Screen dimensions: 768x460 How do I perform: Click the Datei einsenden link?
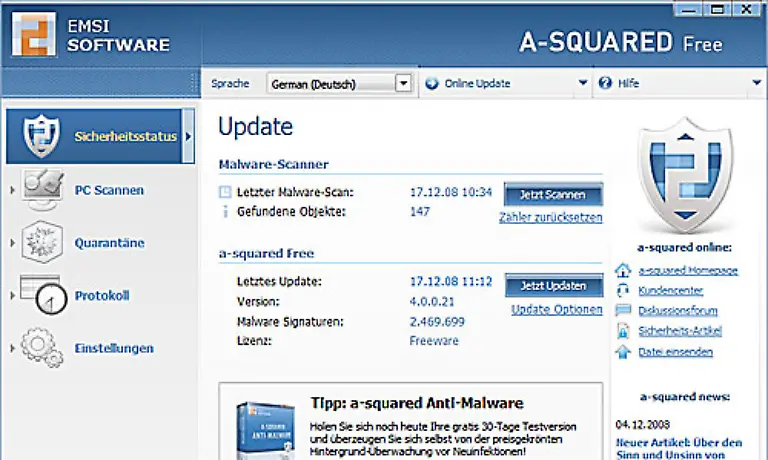675,352
